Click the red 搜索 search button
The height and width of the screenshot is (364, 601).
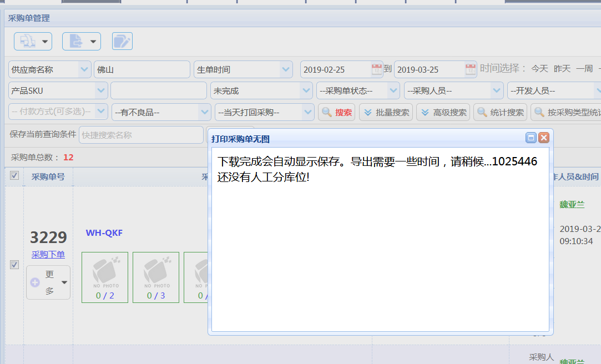point(336,112)
